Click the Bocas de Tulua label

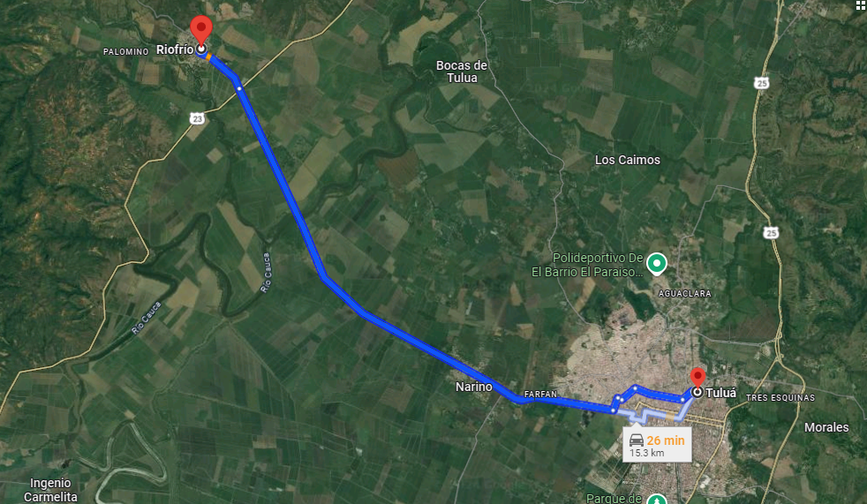point(462,71)
